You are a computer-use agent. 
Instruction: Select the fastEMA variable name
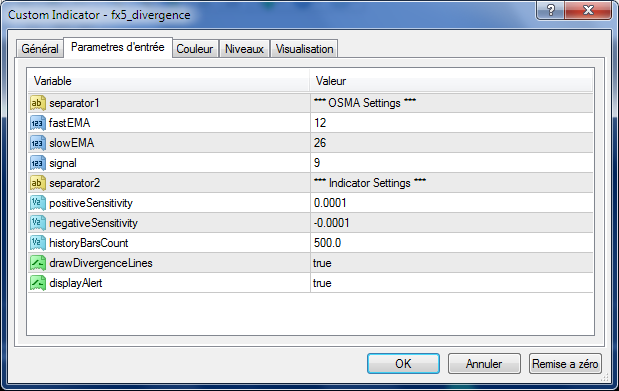(x=69, y=123)
